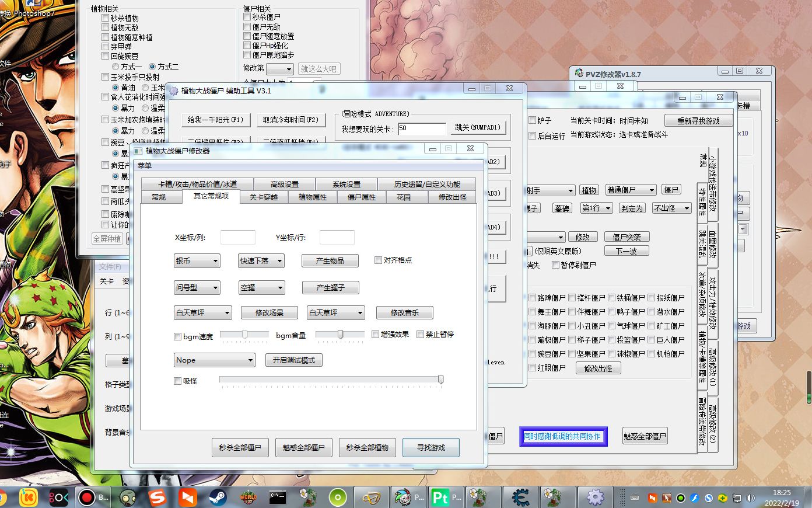Click the 产生物品 button
The height and width of the screenshot is (508, 812).
330,261
